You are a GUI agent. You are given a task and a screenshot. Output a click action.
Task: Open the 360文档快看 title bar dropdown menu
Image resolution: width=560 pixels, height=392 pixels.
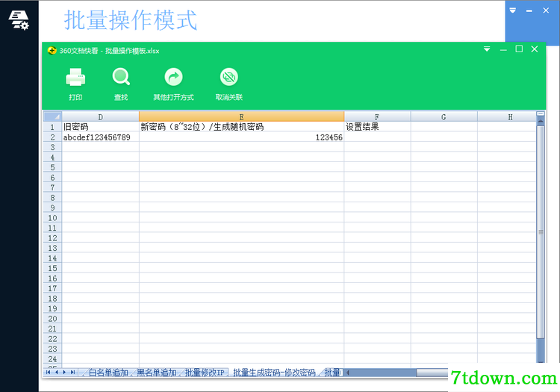tap(487, 49)
